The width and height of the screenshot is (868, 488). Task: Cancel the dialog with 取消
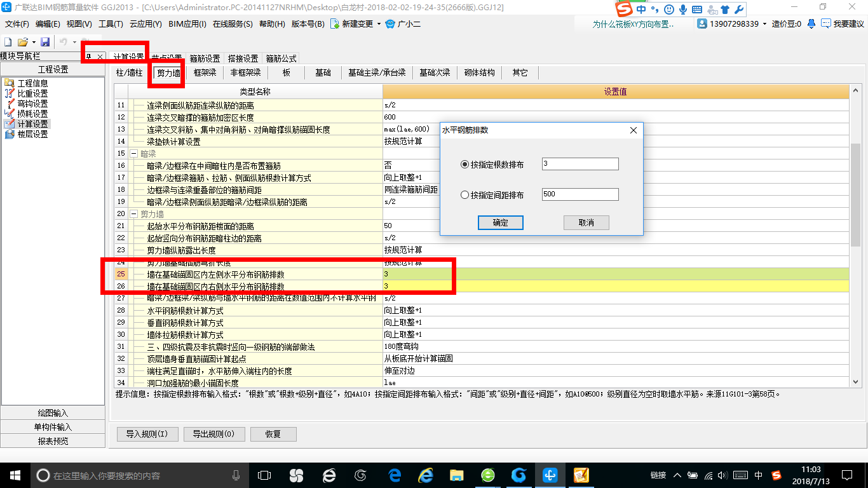586,222
